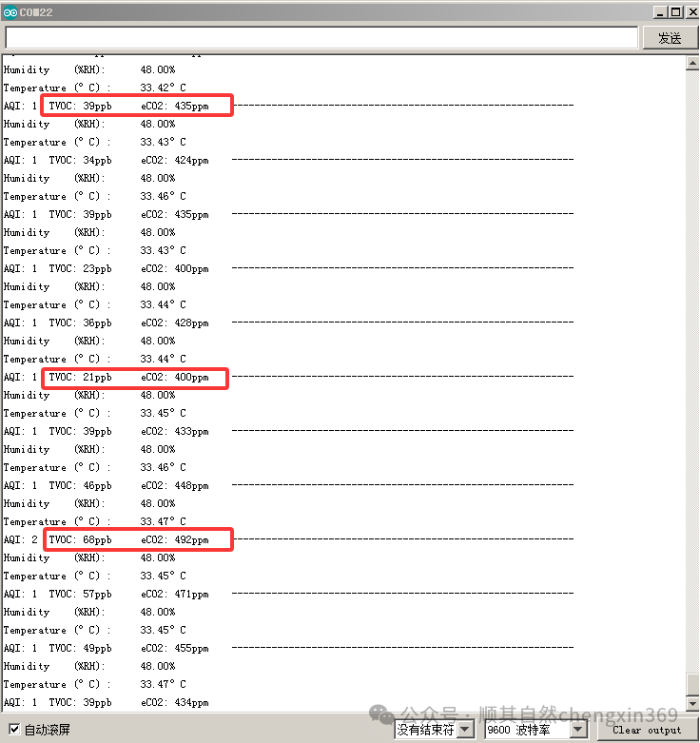Close the COM22 serial monitor window
The width and height of the screenshot is (700, 743).
[690, 11]
